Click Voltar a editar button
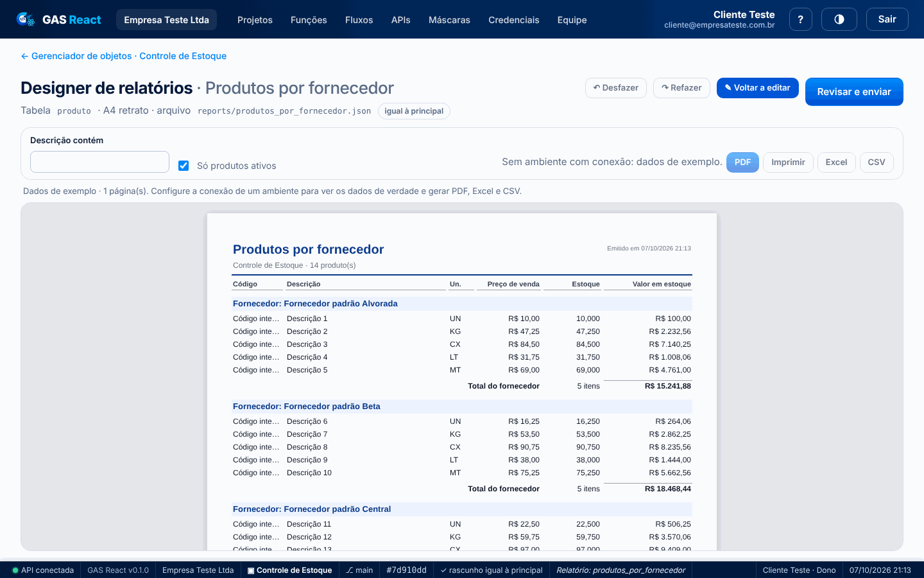Screen dimensions: 924x578 758,88
